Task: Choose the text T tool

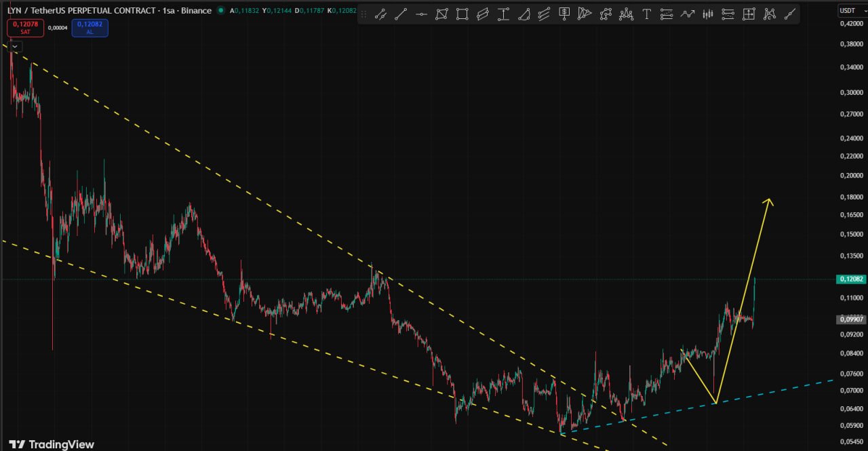Action: 646,14
